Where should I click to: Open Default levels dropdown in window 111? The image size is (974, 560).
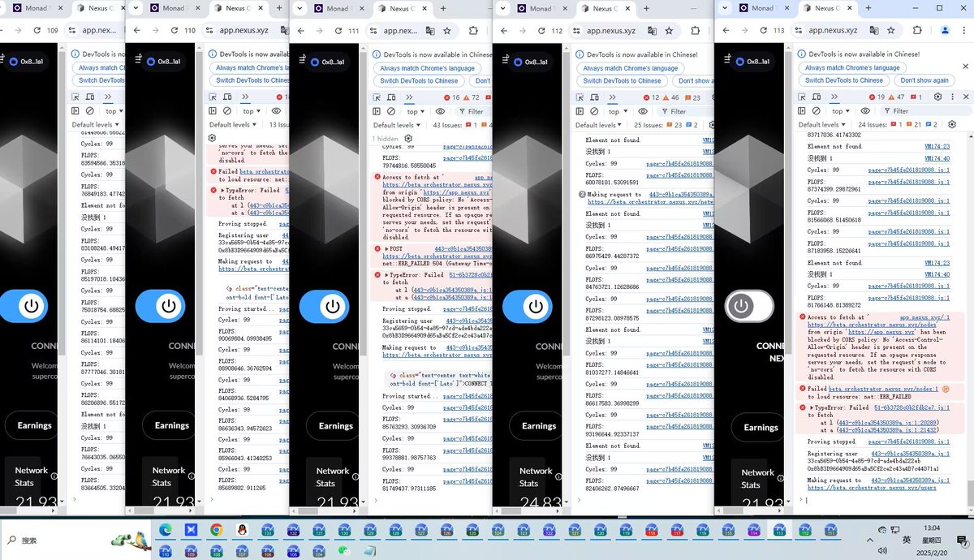398,125
